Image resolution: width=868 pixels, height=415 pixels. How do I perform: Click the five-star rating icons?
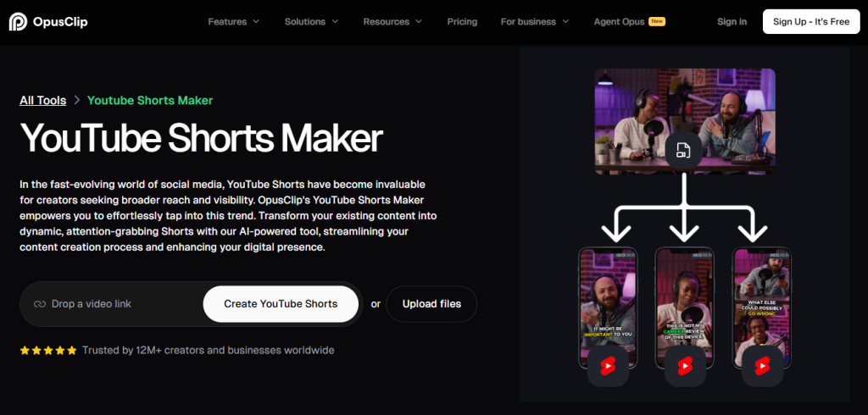click(x=48, y=350)
